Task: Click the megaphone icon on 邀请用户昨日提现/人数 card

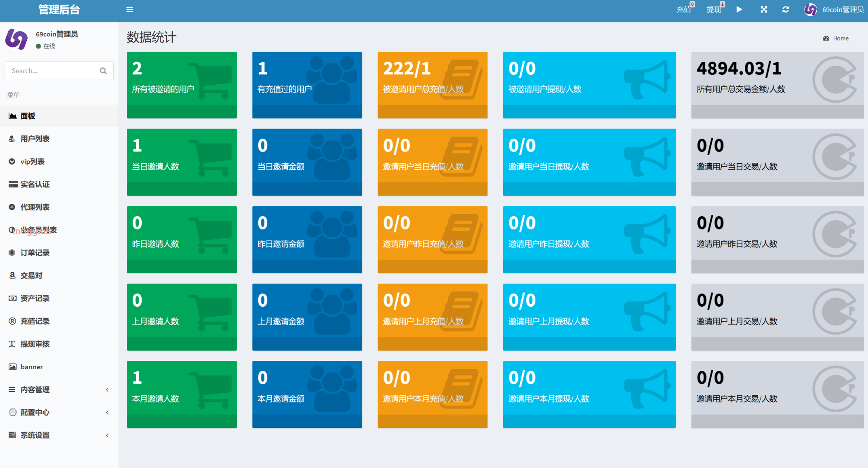Action: [647, 235]
